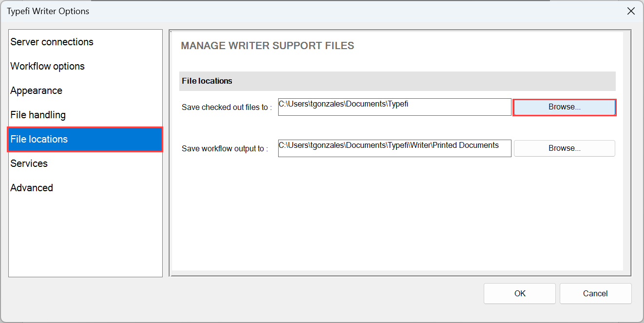This screenshot has height=323, width=644.
Task: Select Workflow options in the sidebar
Action: click(x=47, y=66)
